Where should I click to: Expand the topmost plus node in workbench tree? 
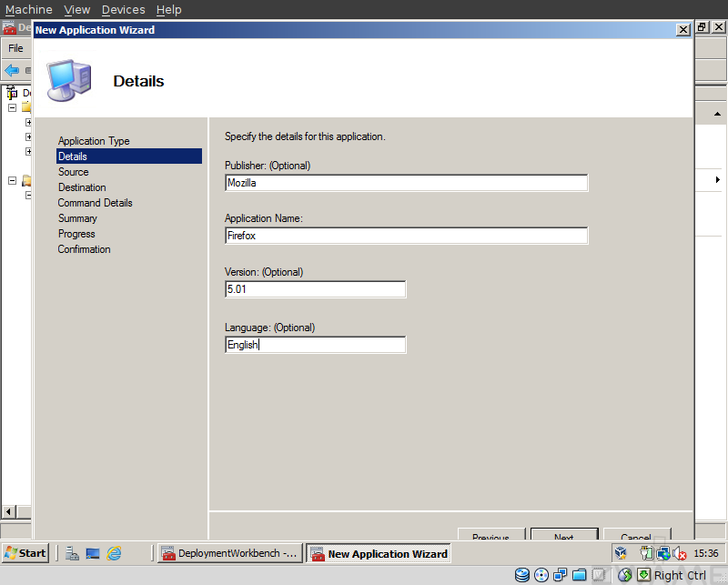pos(28,122)
